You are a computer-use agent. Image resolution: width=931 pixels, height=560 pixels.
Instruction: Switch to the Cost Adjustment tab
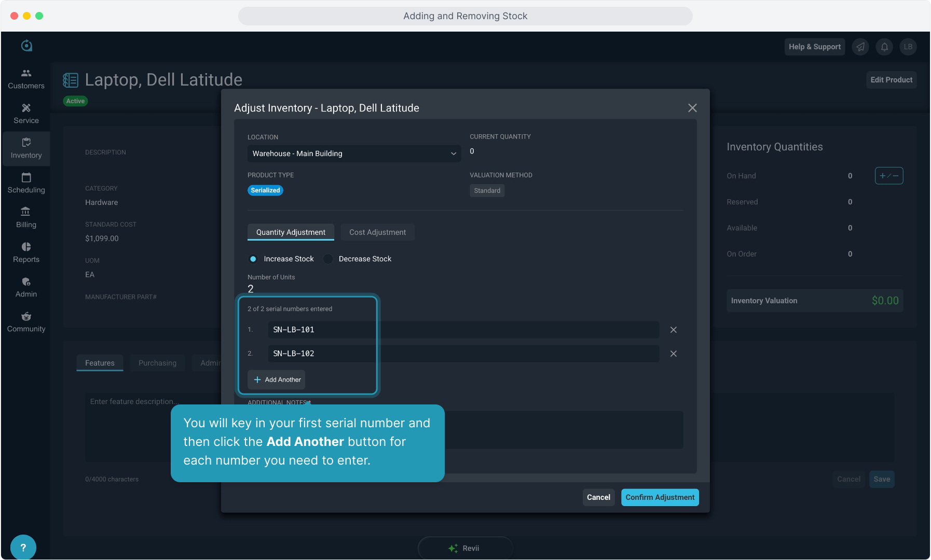click(377, 232)
